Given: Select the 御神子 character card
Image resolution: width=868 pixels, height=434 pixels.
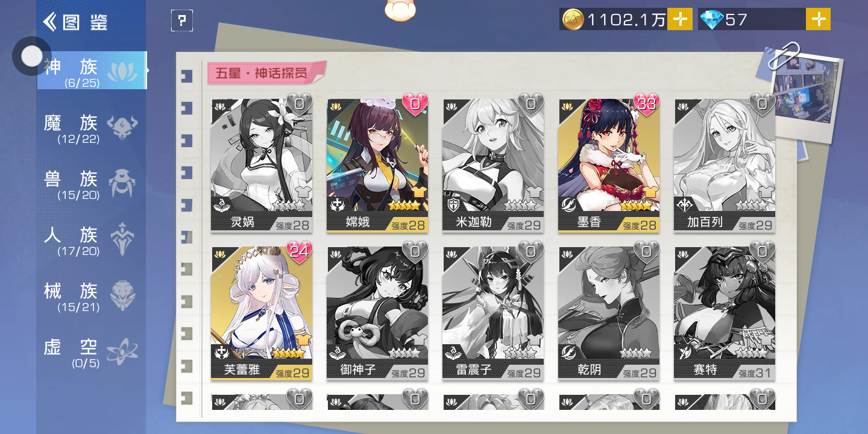Looking at the screenshot, I should [x=377, y=313].
